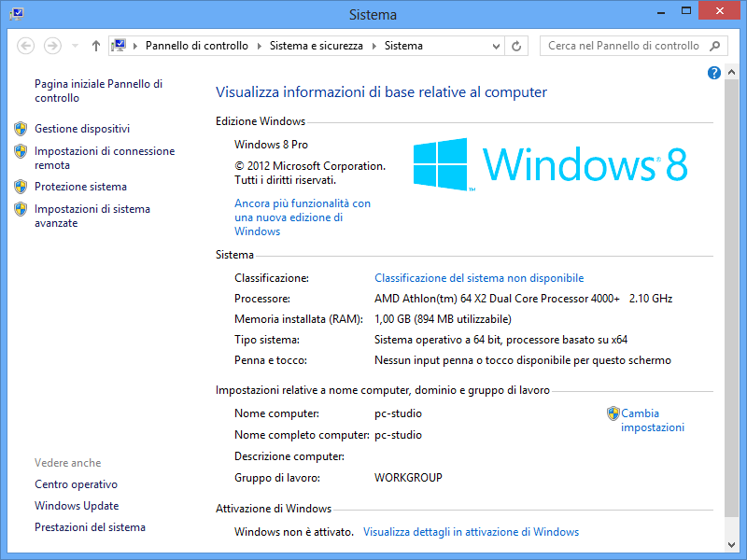Click the shield icon beside Protezione sistema
Viewport: 747px width, 560px height.
coord(21,187)
